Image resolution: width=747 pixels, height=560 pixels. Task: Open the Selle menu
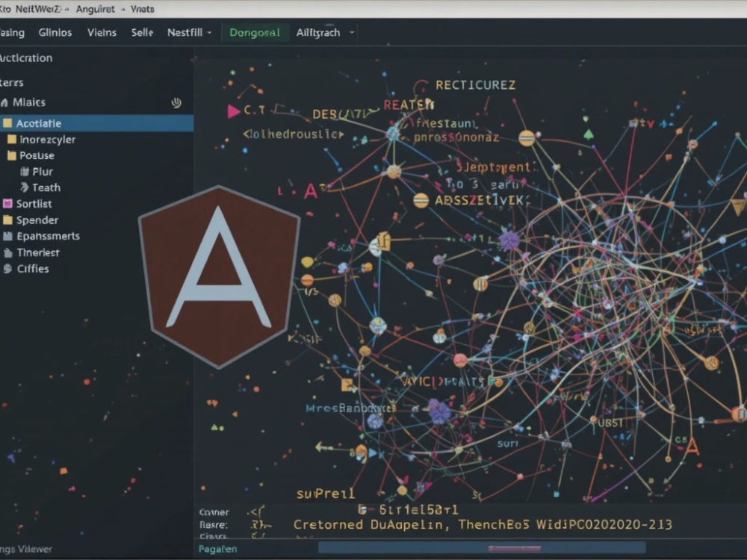[142, 32]
